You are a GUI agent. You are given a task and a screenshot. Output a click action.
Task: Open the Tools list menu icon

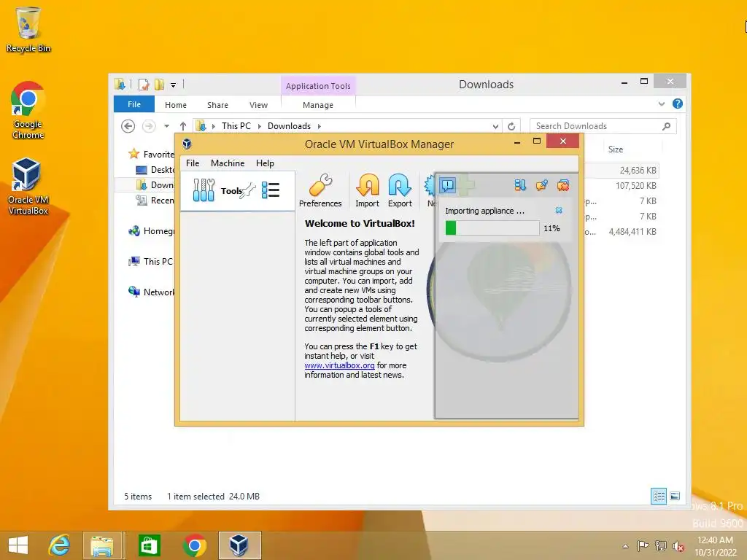[271, 190]
